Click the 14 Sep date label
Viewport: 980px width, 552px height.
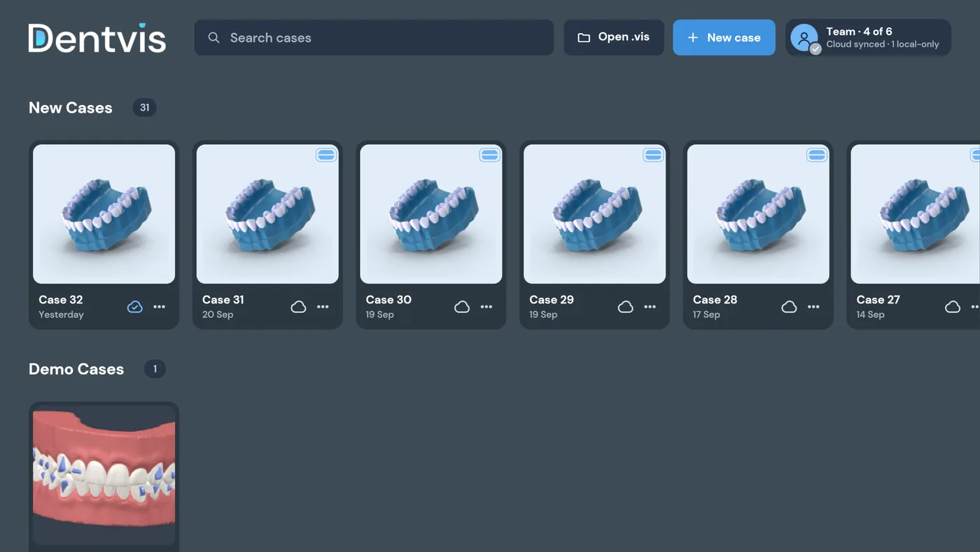870,315
